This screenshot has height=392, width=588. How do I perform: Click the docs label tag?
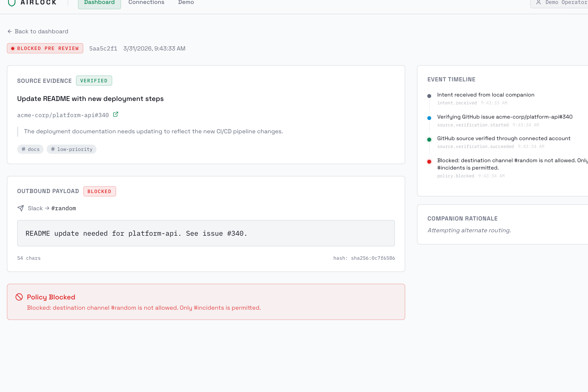point(30,149)
